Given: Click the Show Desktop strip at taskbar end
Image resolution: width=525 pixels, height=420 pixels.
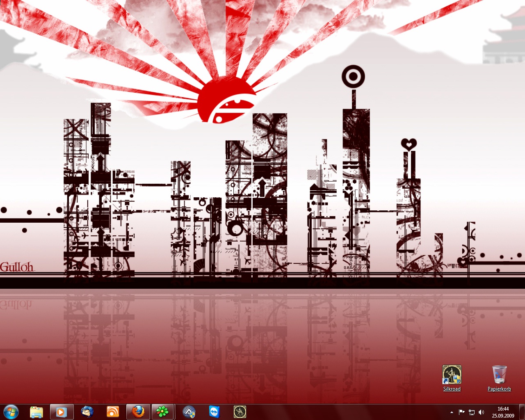Looking at the screenshot, I should pos(522,412).
